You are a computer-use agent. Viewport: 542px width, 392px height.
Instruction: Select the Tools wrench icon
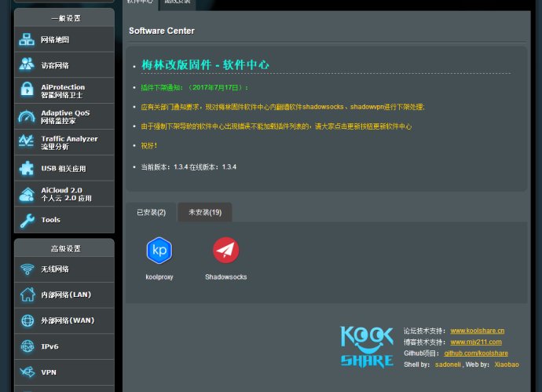pyautogui.click(x=27, y=220)
